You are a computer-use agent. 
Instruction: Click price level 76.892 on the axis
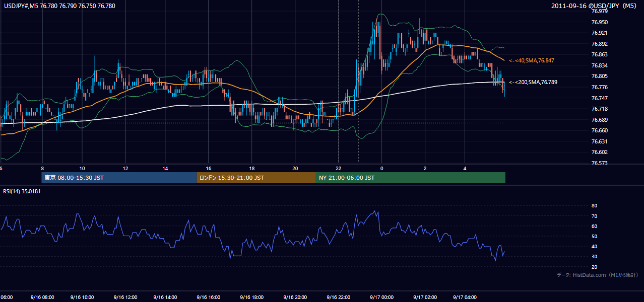click(x=600, y=44)
